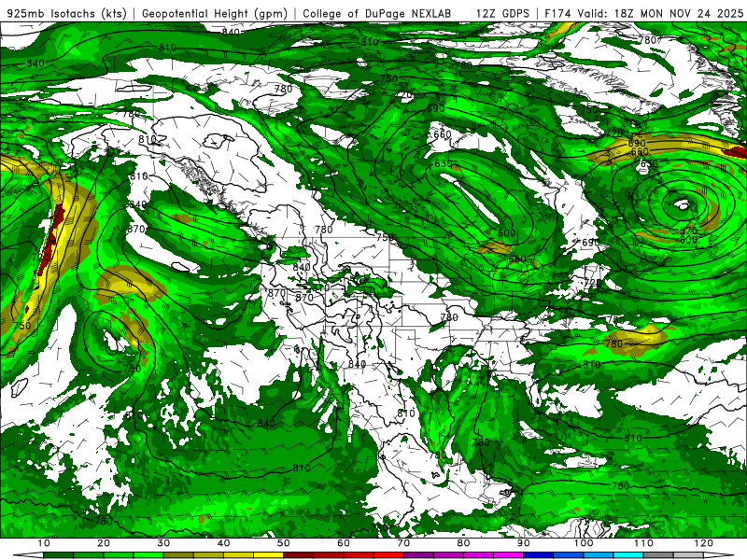Click the '925mb Isotachs (kts)' title text
The image size is (747, 560).
click(x=67, y=13)
